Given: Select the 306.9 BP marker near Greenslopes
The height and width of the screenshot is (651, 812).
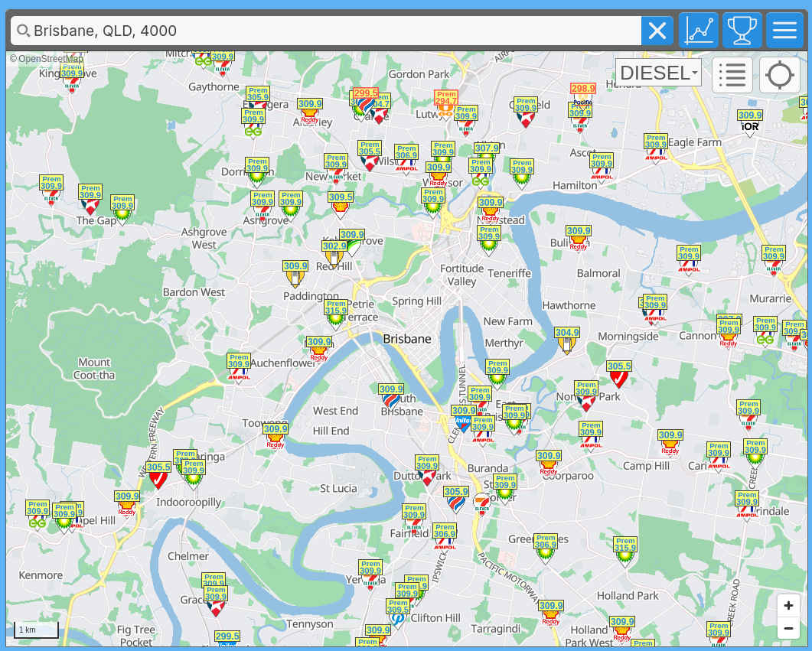Looking at the screenshot, I should pyautogui.click(x=546, y=548).
